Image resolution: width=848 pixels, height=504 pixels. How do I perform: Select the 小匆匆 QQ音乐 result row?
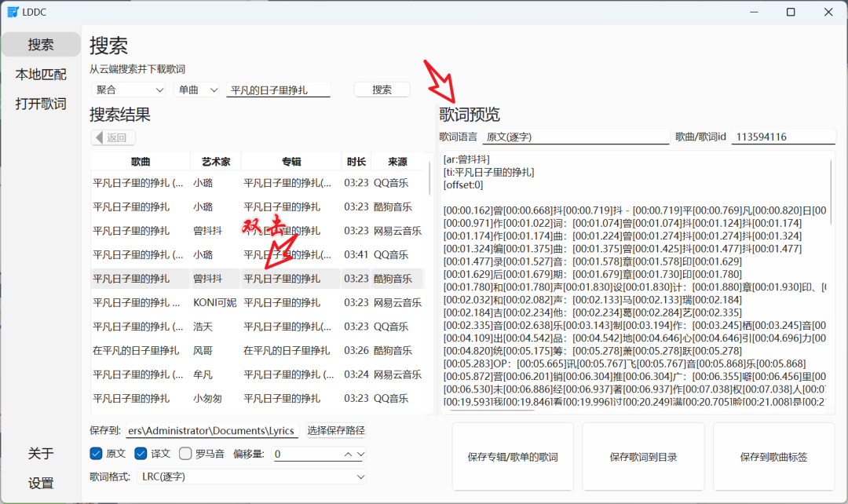[258, 399]
